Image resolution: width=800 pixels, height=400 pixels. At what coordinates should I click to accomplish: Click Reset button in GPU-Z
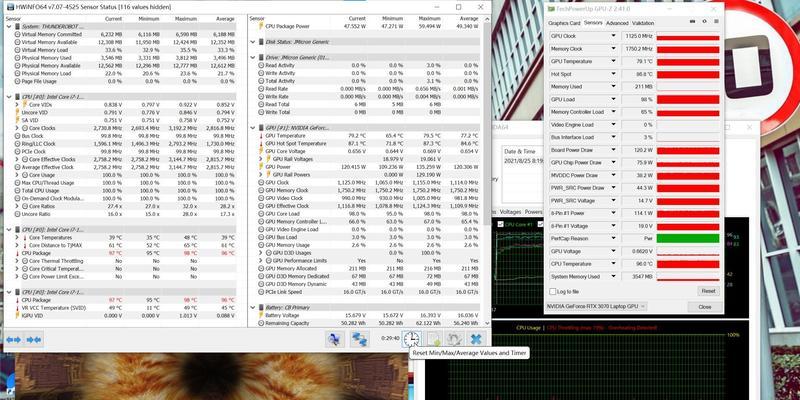pos(708,291)
